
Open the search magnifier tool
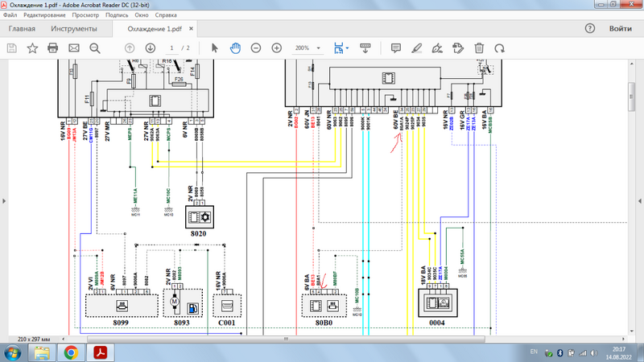[x=95, y=48]
